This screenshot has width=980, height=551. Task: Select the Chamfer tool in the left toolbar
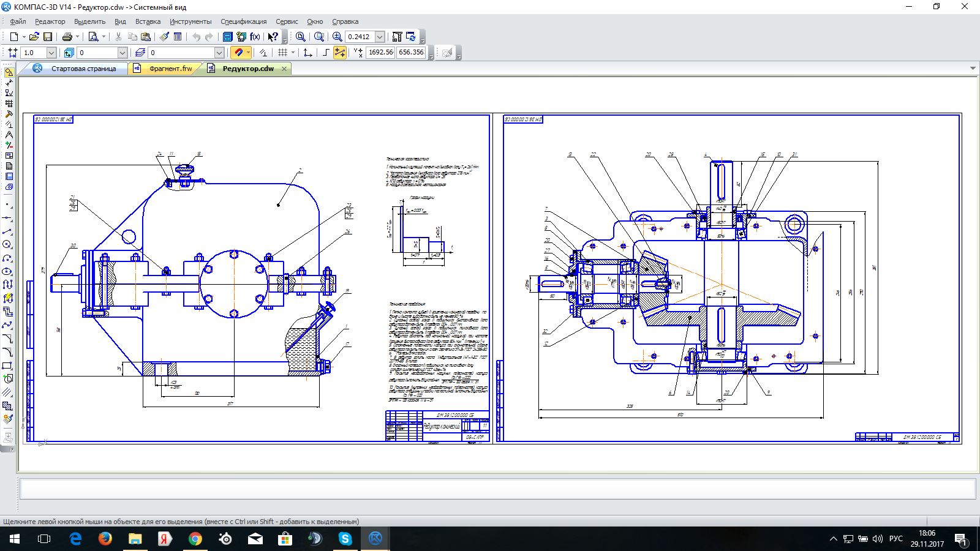point(7,339)
